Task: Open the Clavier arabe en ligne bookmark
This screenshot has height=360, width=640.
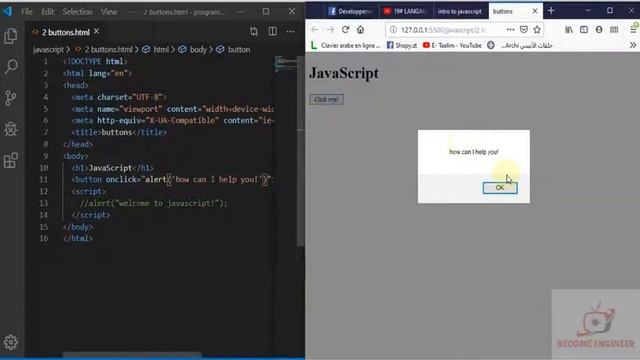Action: point(346,45)
